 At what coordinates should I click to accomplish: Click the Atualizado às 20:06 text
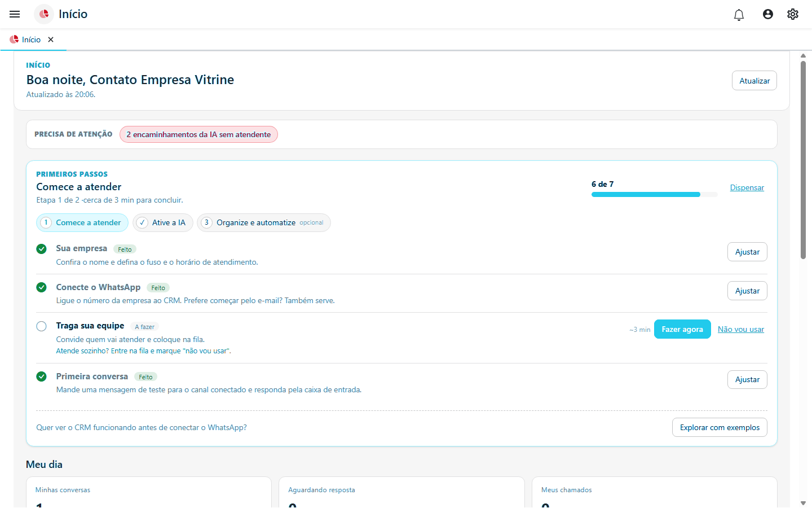61,94
